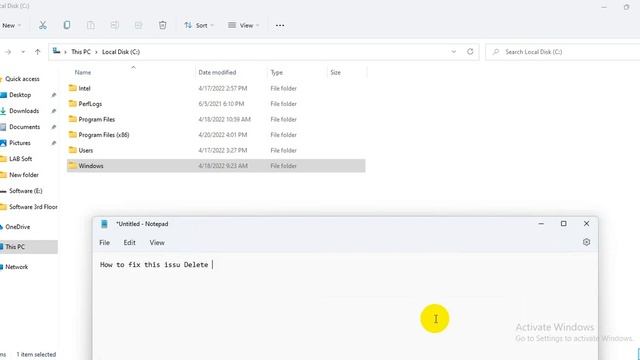640x360 pixels.
Task: Open Desktop in sidebar
Action: tap(20, 95)
